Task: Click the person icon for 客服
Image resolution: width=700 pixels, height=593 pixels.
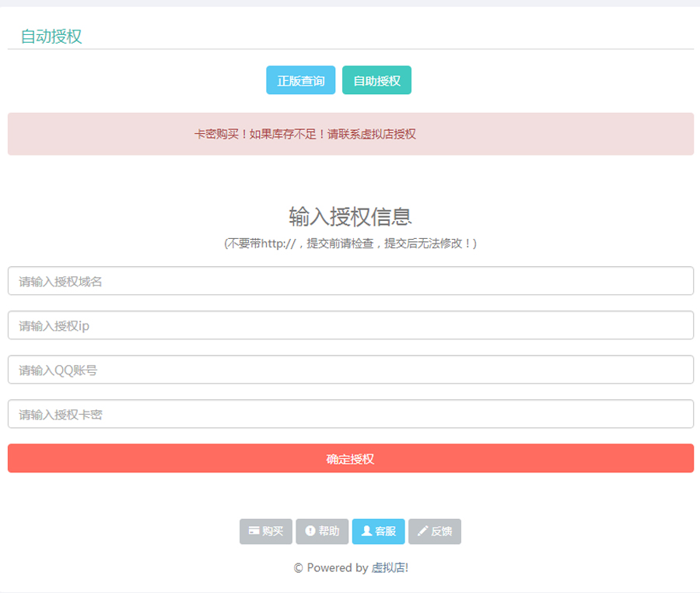Action: [366, 531]
